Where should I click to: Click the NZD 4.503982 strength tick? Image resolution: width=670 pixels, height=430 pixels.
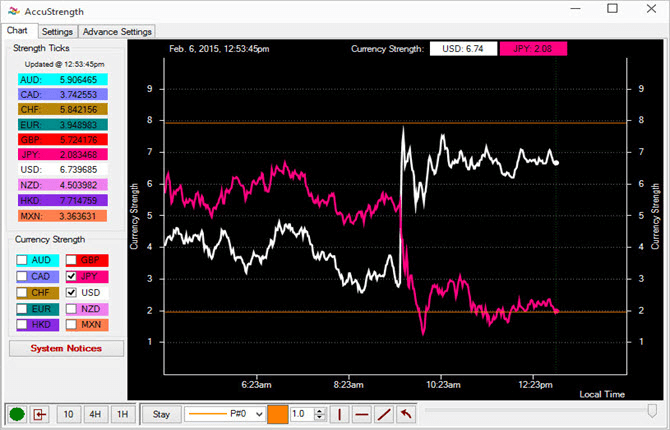(x=63, y=185)
